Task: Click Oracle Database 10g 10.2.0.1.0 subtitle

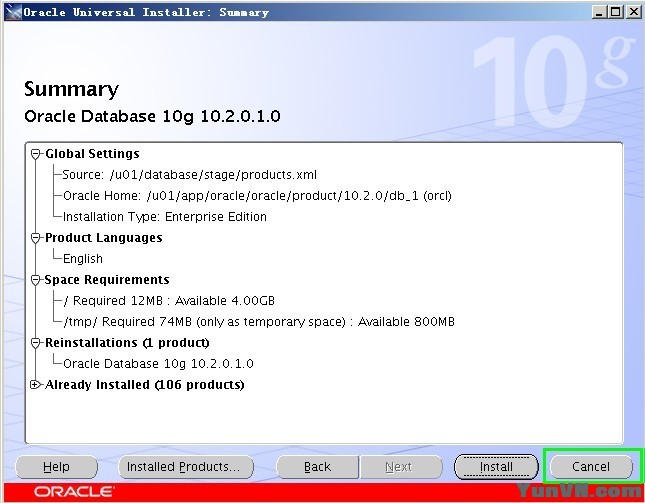Action: tap(152, 116)
